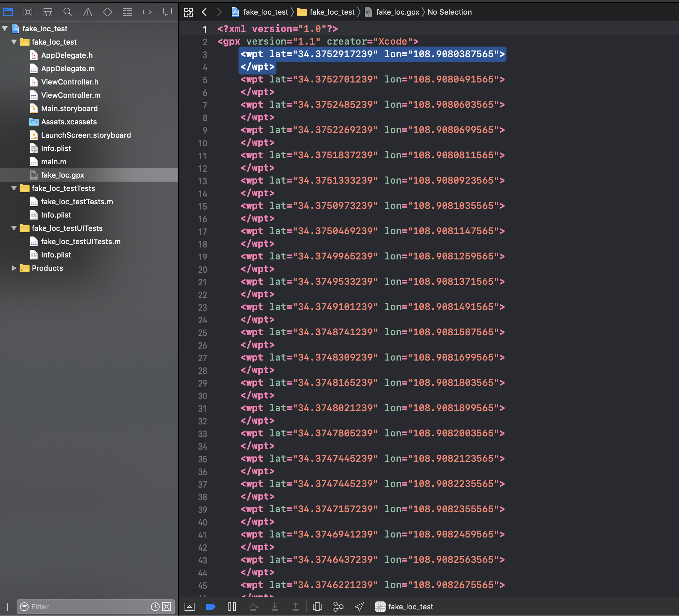Go back in editor history

(x=204, y=12)
